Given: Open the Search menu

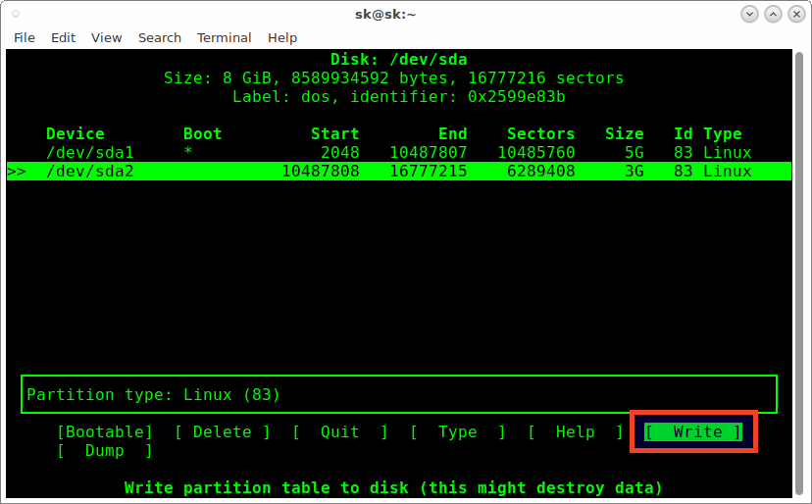Looking at the screenshot, I should pos(160,38).
